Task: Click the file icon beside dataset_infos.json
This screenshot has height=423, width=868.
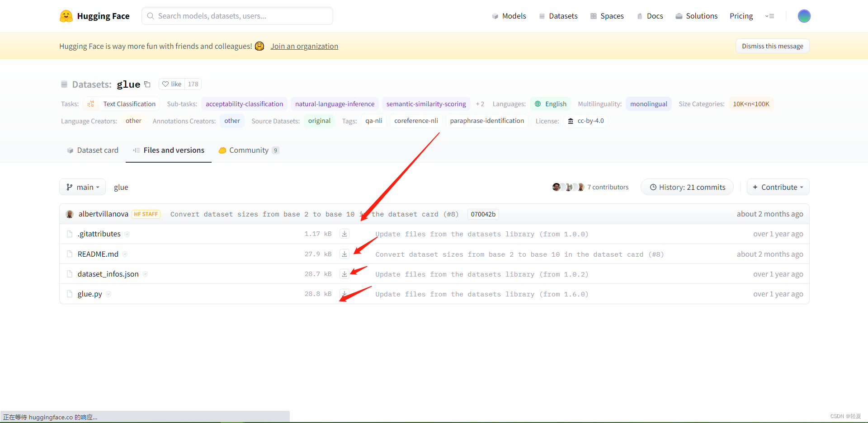Action: point(70,274)
